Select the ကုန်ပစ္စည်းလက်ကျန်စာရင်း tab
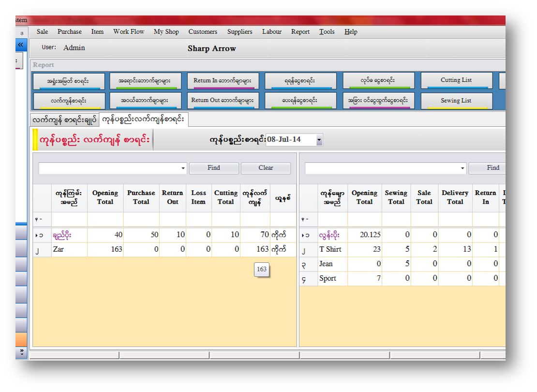This screenshot has height=392, width=537. pyautogui.click(x=143, y=120)
